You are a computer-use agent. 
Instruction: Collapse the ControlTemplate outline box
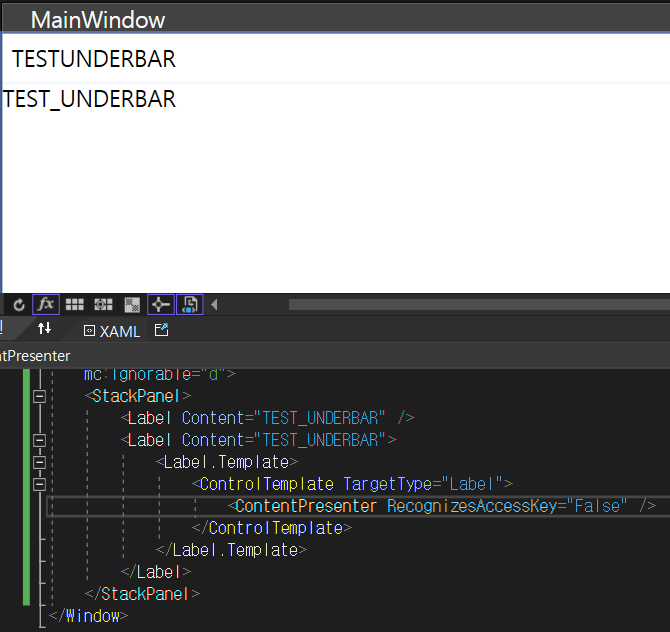[x=39, y=484]
